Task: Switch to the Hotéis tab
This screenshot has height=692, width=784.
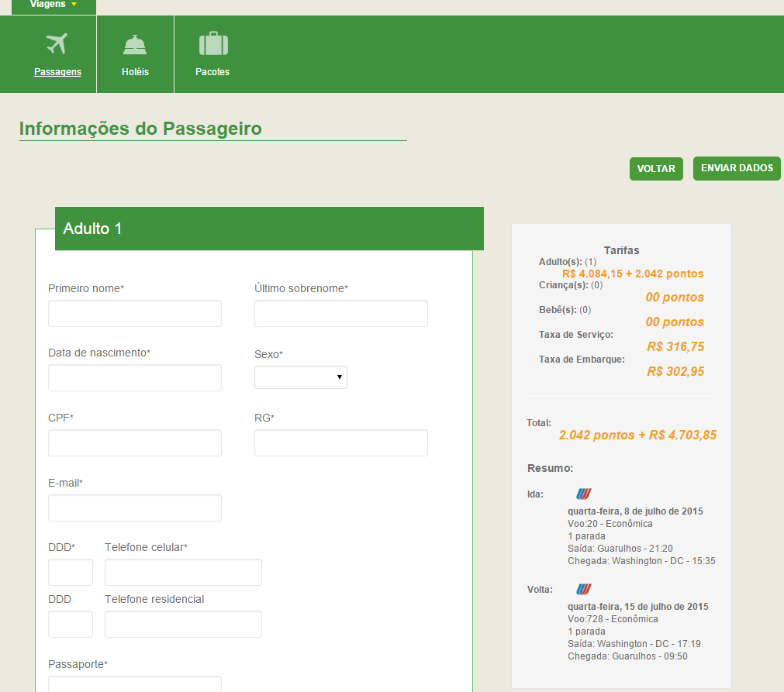Action: tap(135, 72)
